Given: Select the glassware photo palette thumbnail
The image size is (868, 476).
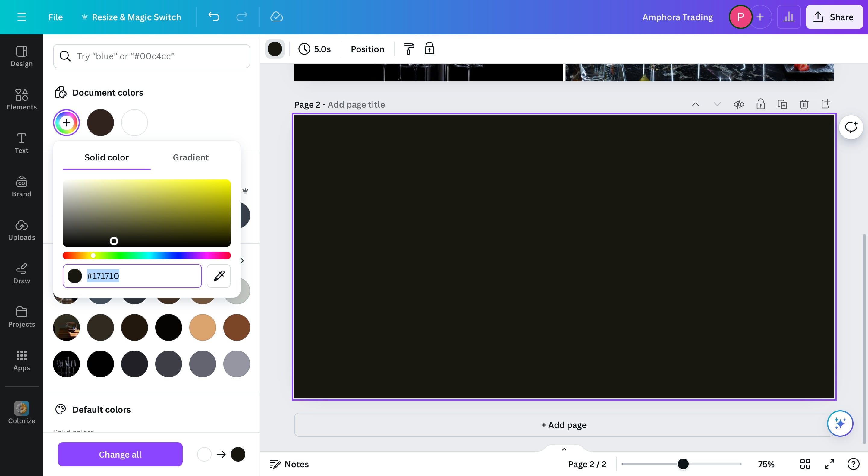Looking at the screenshot, I should pos(66,364).
